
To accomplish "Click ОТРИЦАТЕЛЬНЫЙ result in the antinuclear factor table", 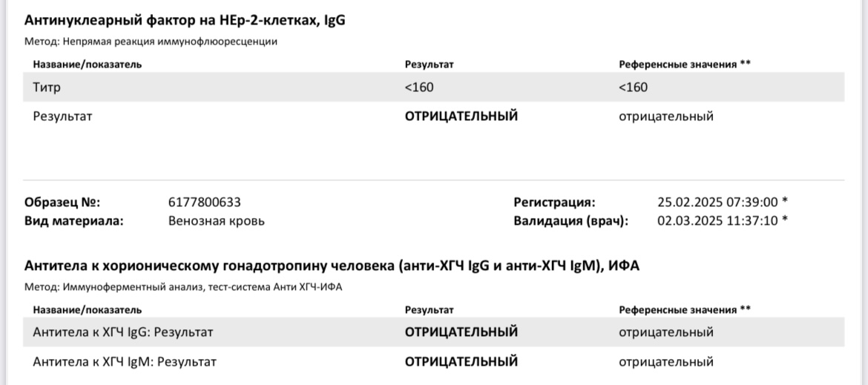I will pyautogui.click(x=461, y=116).
